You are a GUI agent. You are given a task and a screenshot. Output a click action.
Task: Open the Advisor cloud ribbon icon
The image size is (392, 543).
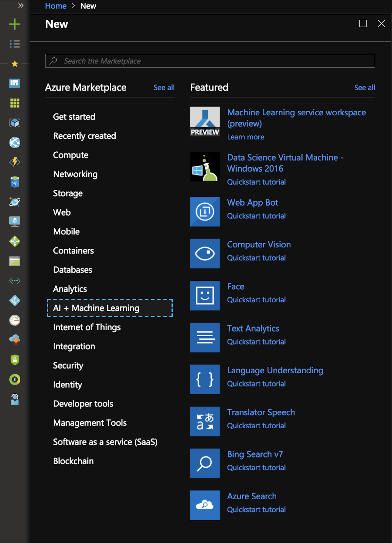click(15, 340)
